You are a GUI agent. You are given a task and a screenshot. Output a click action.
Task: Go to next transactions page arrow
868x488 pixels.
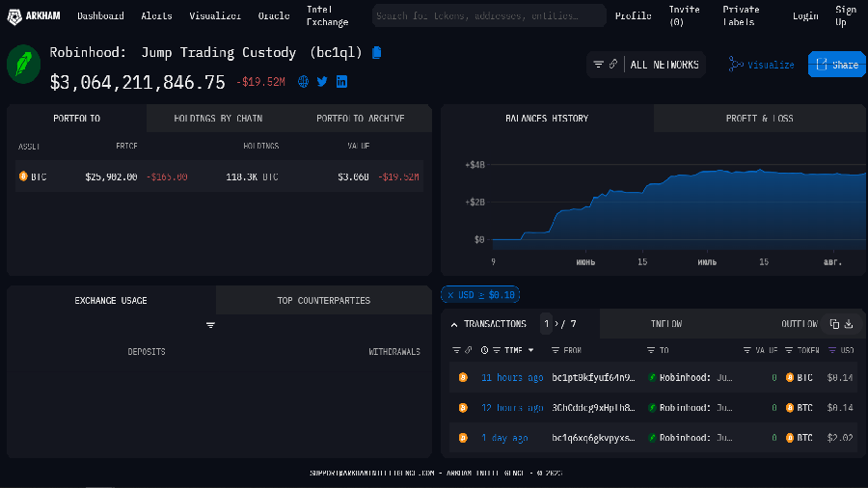pos(555,324)
